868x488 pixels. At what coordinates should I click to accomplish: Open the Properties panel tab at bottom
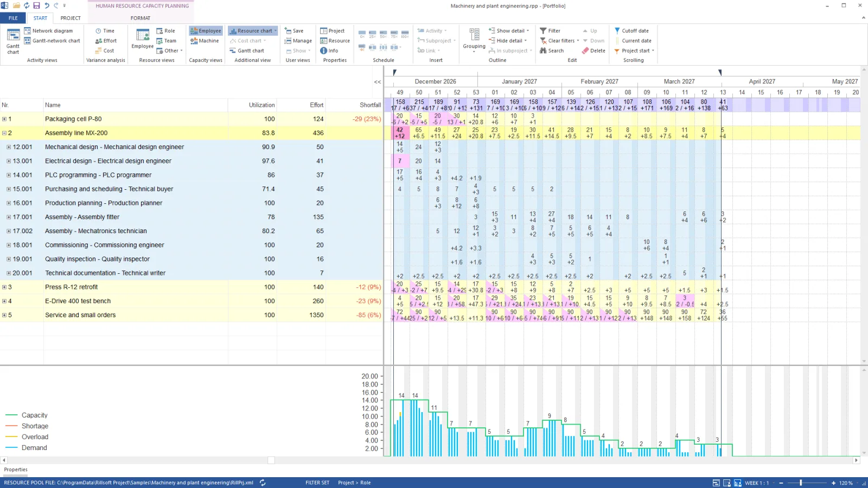pyautogui.click(x=16, y=470)
